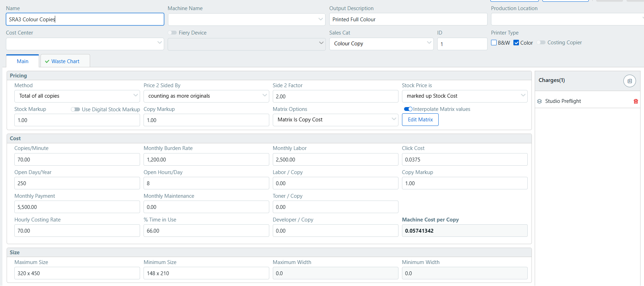Click the Cost section Copy Markup field
Viewport: 644px width, 286px height.
pos(464,183)
